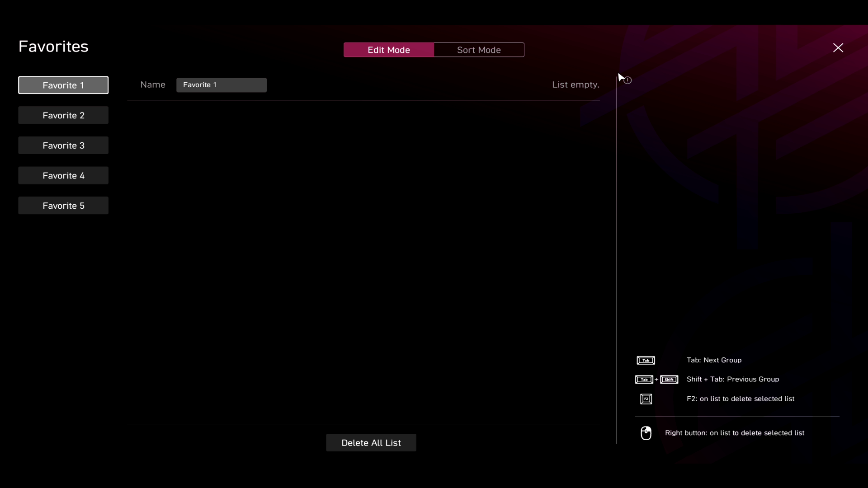Image resolution: width=868 pixels, height=488 pixels.
Task: Pick the Favorite 5 list
Action: pos(63,206)
